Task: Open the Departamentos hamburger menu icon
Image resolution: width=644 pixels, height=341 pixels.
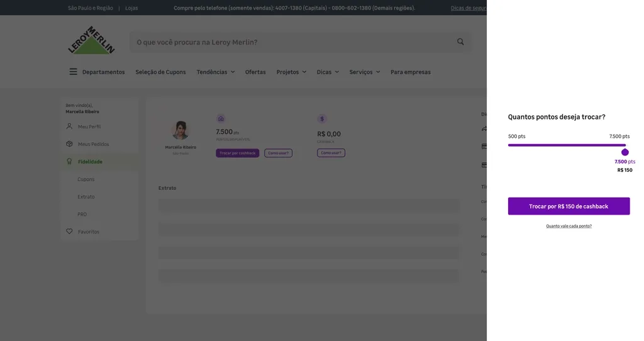Action: [73, 72]
